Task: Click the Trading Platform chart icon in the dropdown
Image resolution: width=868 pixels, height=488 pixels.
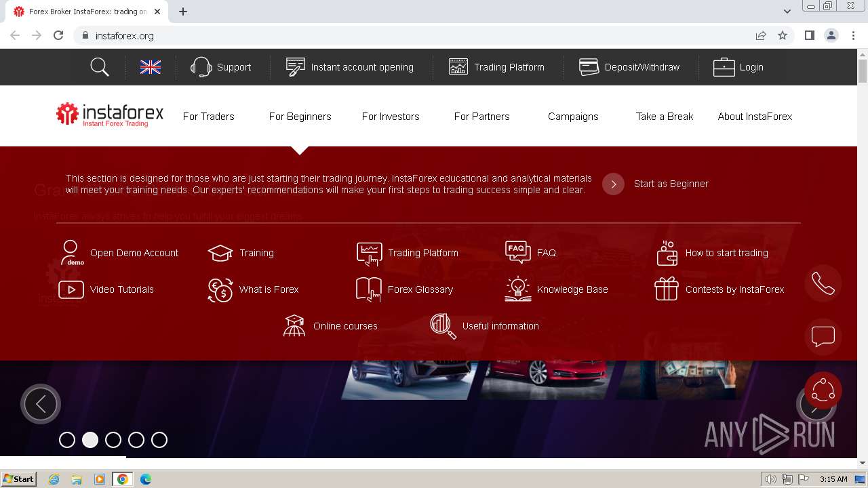Action: (x=369, y=253)
